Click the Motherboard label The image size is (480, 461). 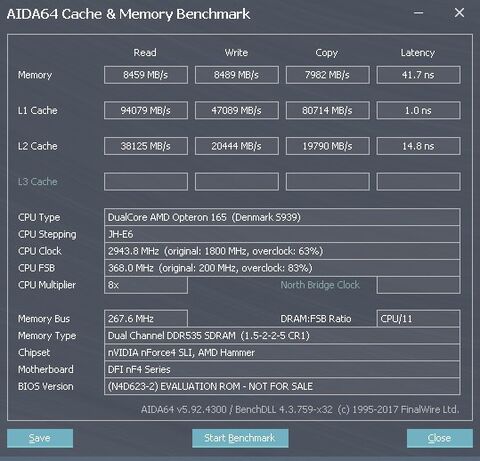46,369
